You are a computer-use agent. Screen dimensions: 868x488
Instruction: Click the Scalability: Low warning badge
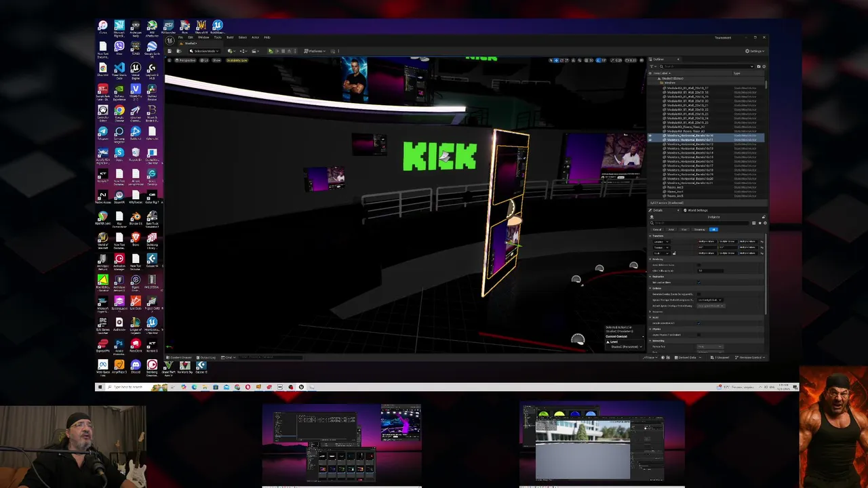tap(237, 60)
